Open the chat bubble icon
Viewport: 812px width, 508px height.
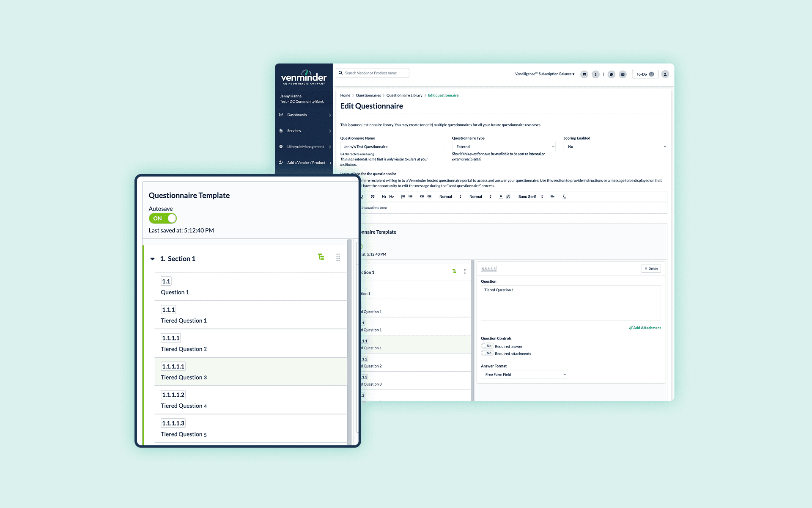611,75
